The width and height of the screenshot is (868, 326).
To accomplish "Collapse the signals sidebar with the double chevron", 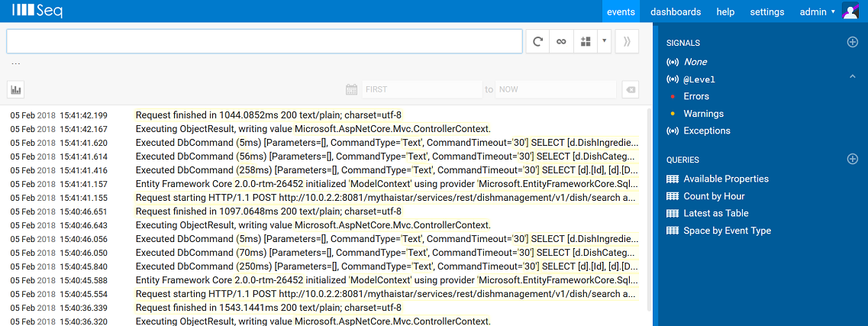I will pyautogui.click(x=627, y=42).
